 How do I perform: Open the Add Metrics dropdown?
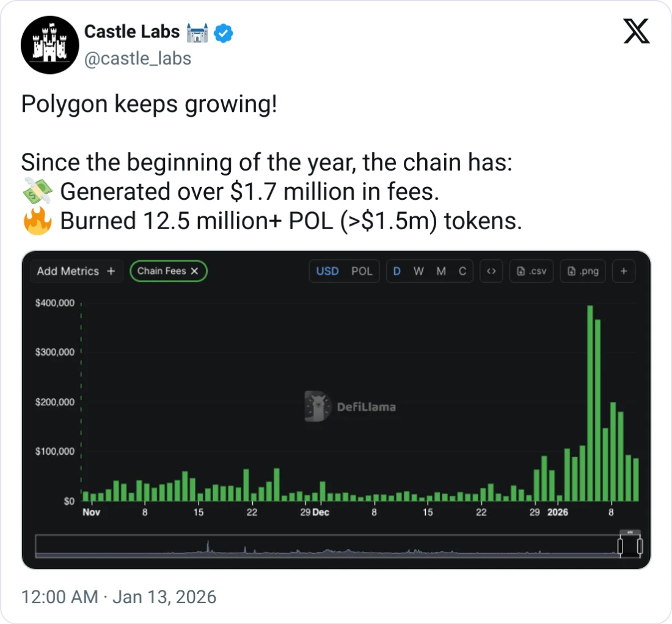(76, 271)
